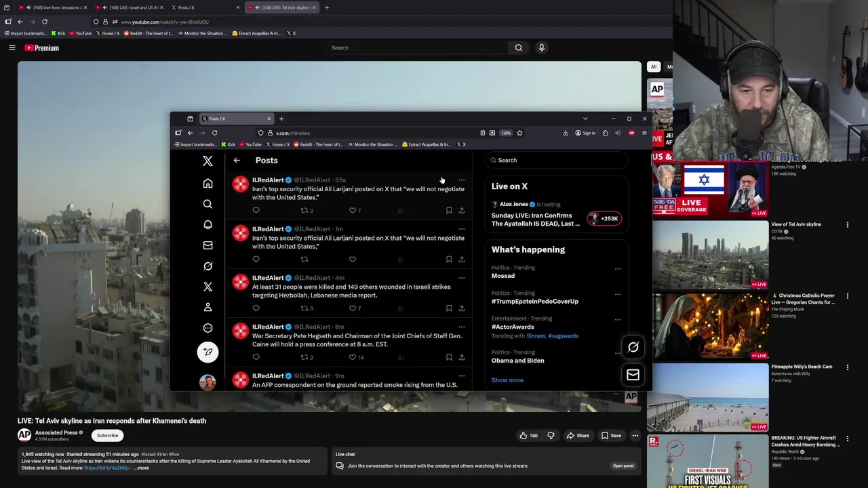Open list all tabs chevron in X window

click(585, 119)
